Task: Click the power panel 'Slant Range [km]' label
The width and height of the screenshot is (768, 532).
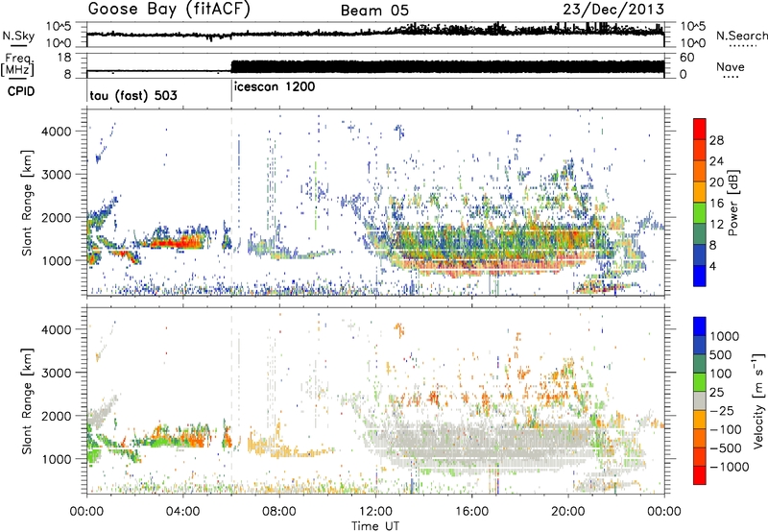Action: [x=27, y=203]
